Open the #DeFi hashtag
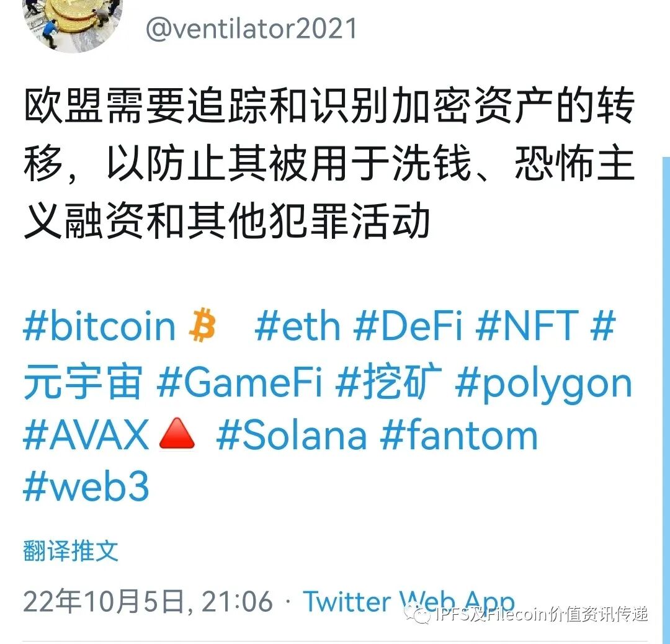The width and height of the screenshot is (670, 644). point(408,326)
